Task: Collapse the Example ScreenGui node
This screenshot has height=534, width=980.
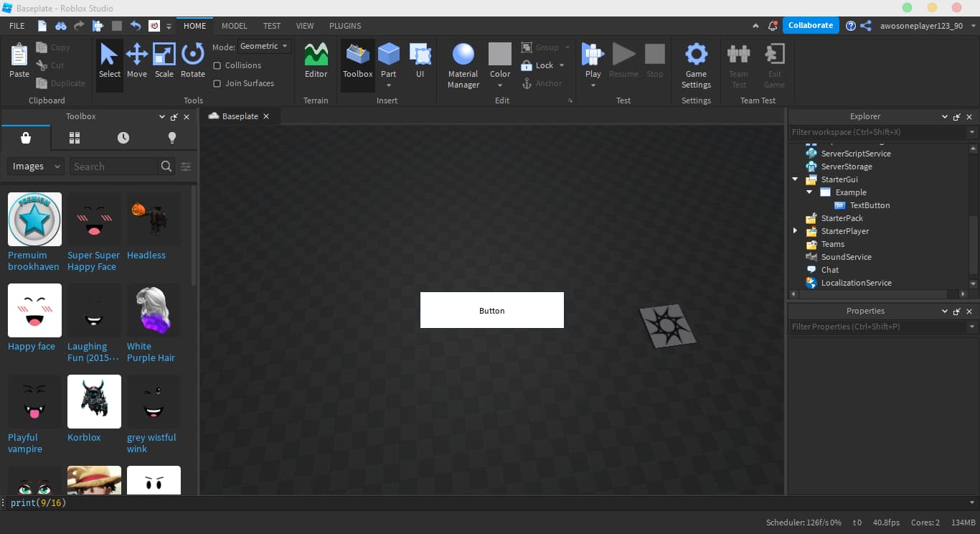Action: pos(809,192)
